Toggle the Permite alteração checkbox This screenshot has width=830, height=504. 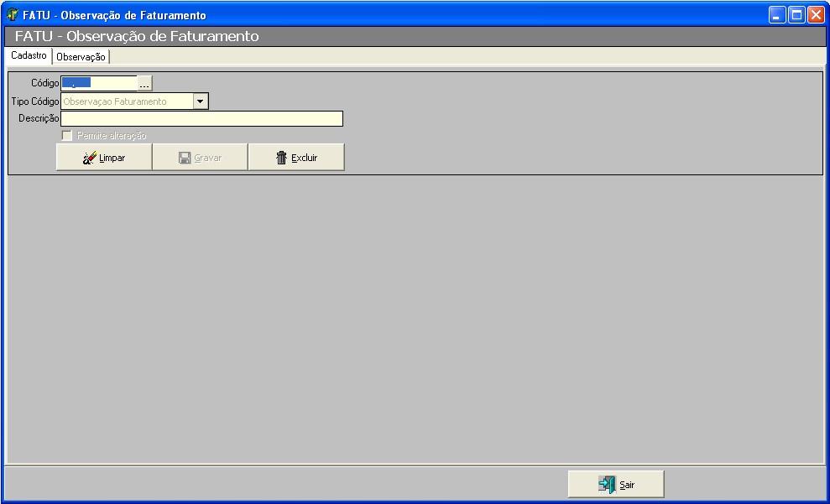point(67,136)
